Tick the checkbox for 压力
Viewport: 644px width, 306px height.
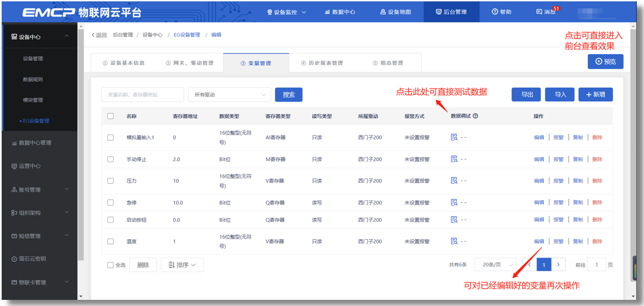(110, 181)
